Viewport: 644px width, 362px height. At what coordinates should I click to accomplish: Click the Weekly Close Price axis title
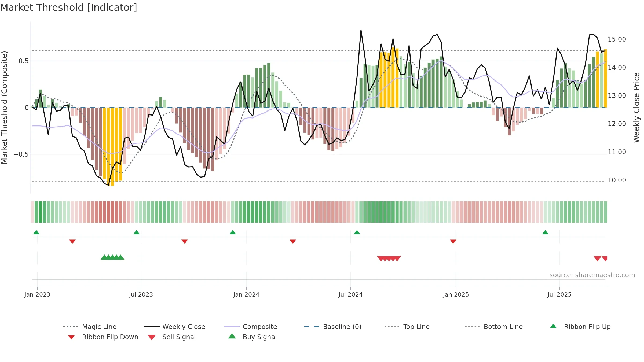[x=636, y=107]
